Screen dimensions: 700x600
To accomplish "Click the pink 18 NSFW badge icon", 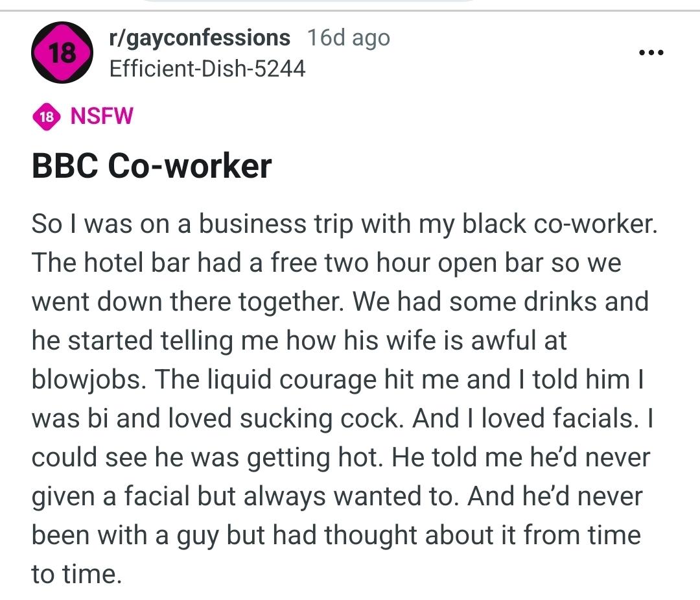I will click(46, 117).
